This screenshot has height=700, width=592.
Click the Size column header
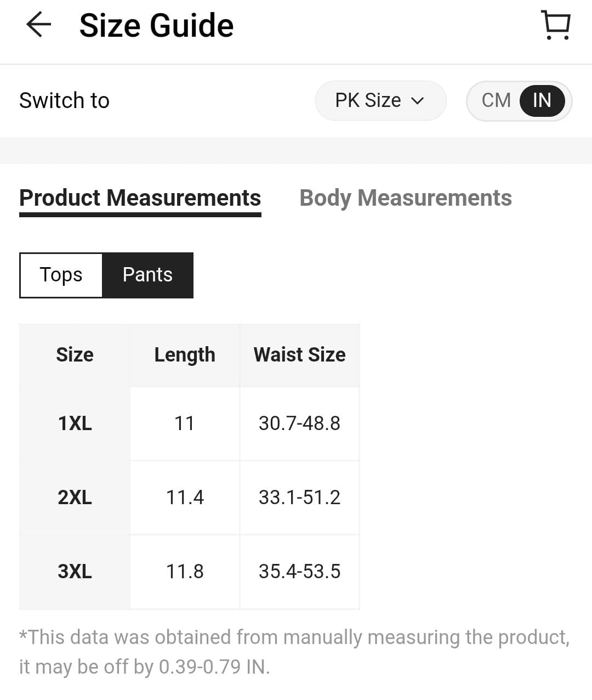coord(75,355)
